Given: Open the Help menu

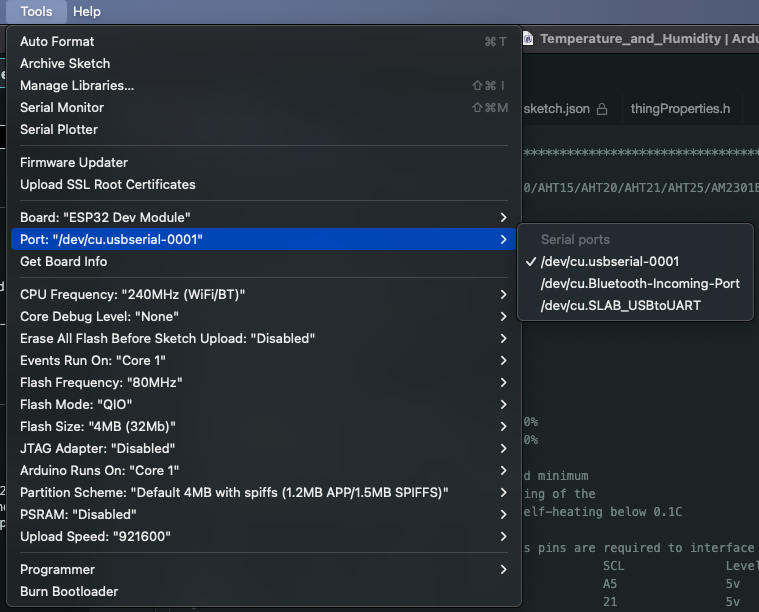Looking at the screenshot, I should [87, 11].
